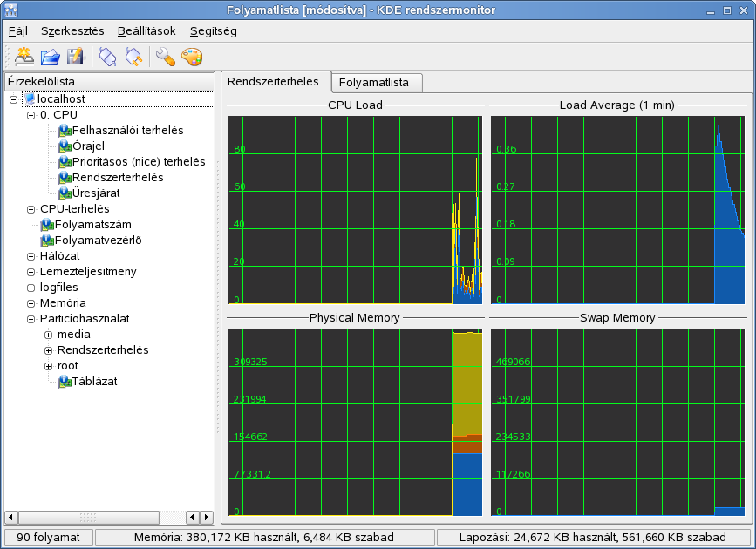Select the "media" label in the tree
The image size is (756, 549).
[74, 335]
